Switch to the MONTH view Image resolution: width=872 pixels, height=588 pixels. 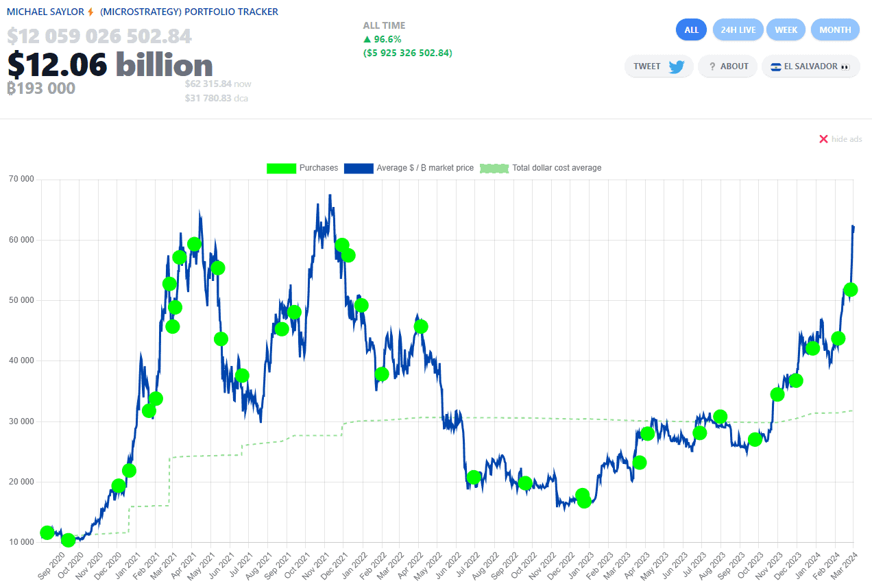(835, 29)
